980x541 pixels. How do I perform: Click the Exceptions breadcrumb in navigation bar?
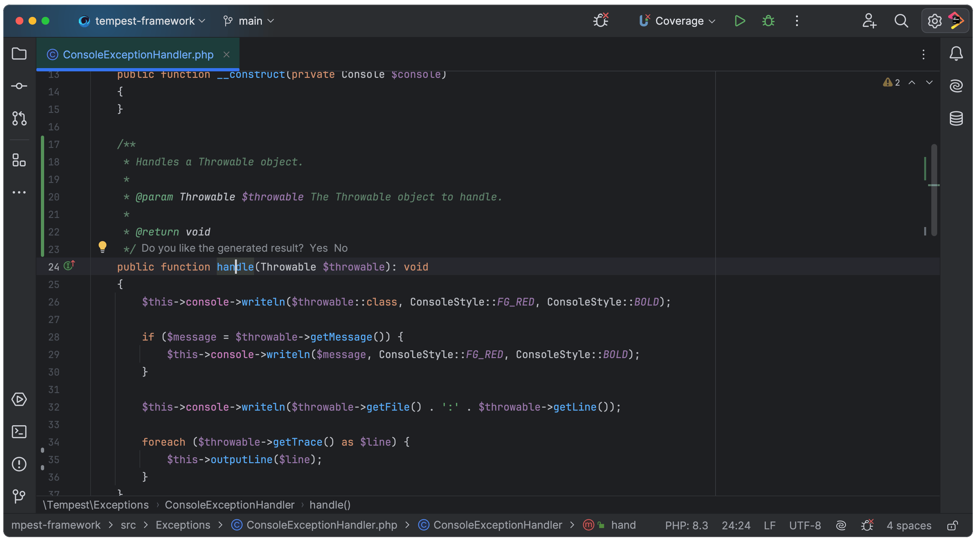(x=183, y=525)
